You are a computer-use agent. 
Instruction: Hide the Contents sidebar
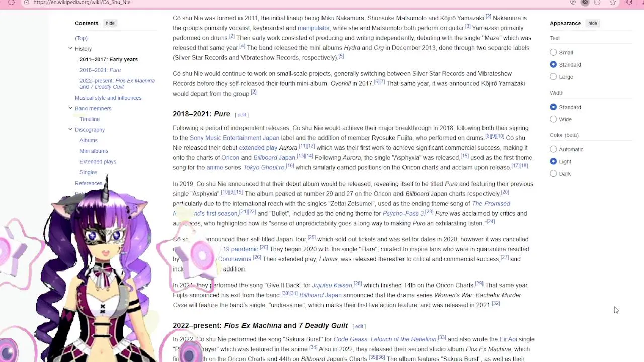tap(110, 23)
